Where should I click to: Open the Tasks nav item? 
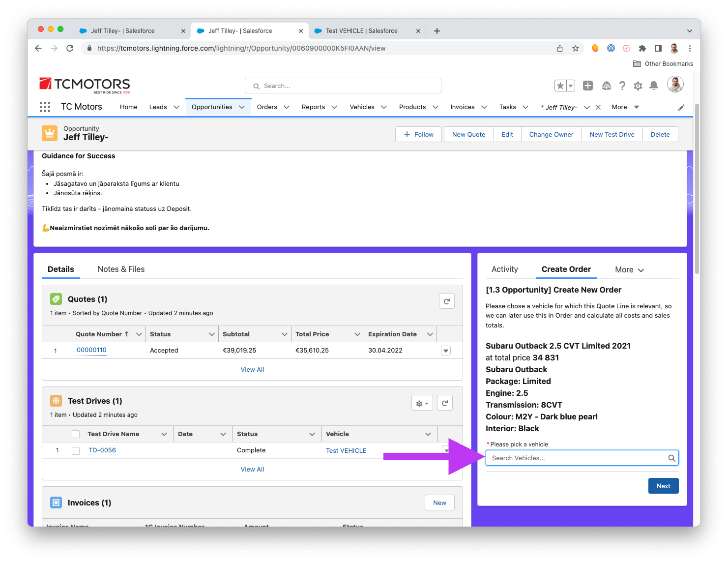[x=508, y=107]
